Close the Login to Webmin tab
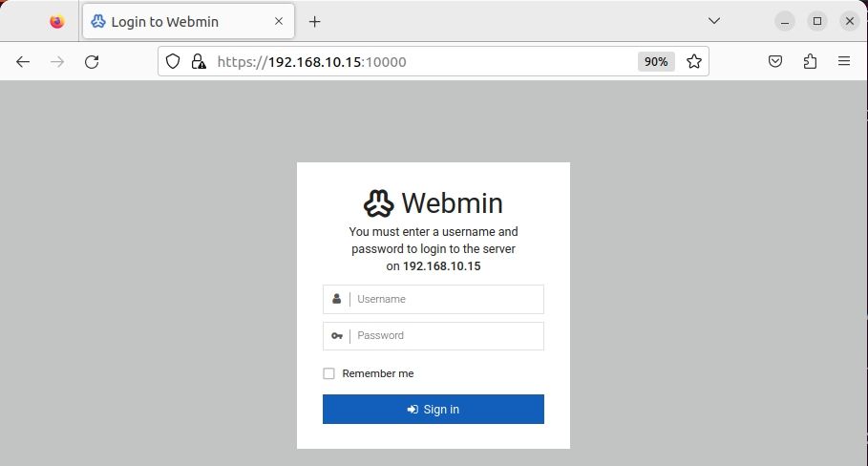 pos(279,21)
